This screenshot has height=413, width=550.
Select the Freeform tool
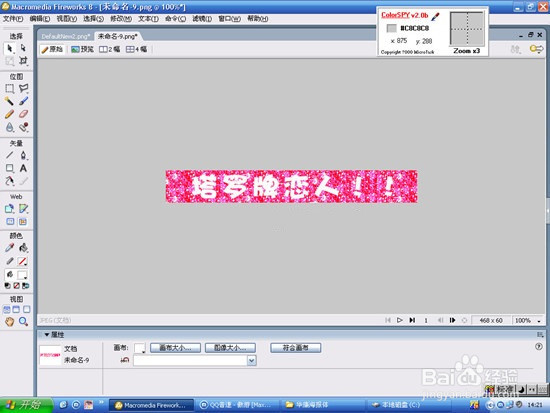click(x=9, y=181)
